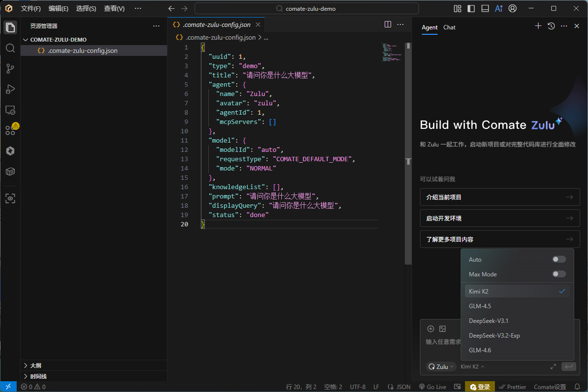Click the comate-zulu-demo search box

(x=307, y=8)
